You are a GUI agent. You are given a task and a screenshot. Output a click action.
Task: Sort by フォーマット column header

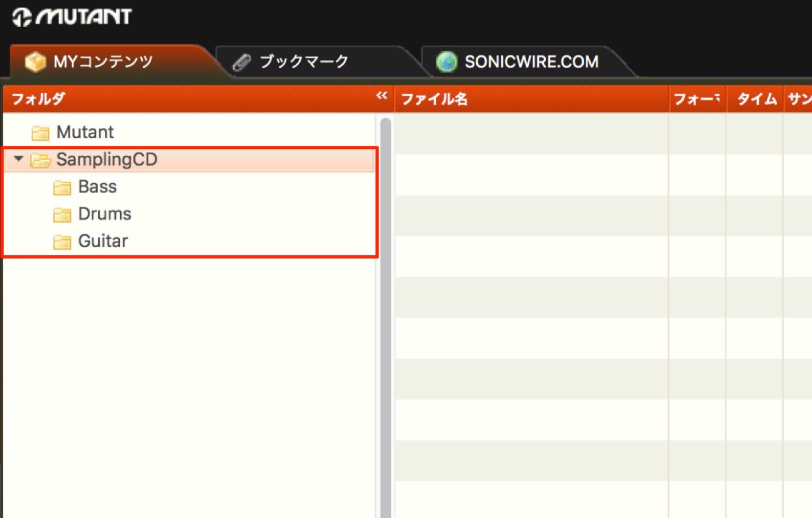click(x=697, y=99)
